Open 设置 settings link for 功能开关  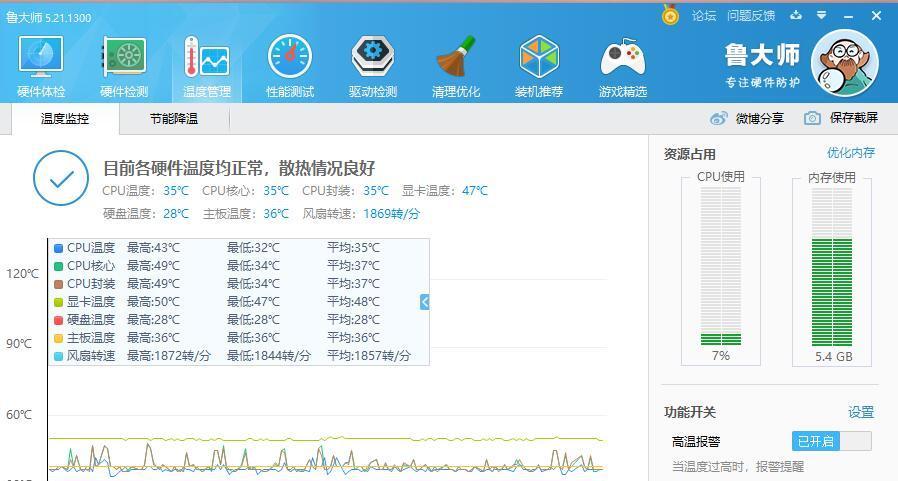point(861,412)
